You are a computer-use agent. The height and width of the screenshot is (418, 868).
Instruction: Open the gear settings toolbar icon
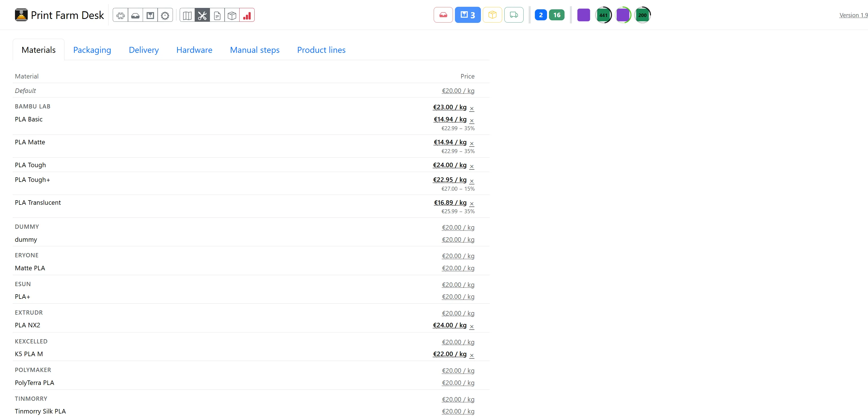(x=165, y=15)
